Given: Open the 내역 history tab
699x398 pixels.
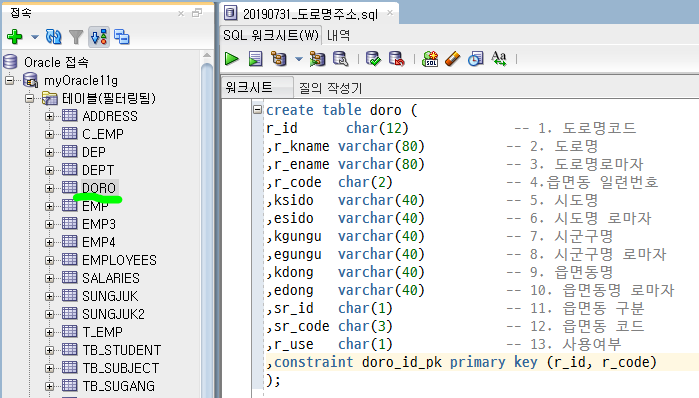Looking at the screenshot, I should (x=338, y=35).
